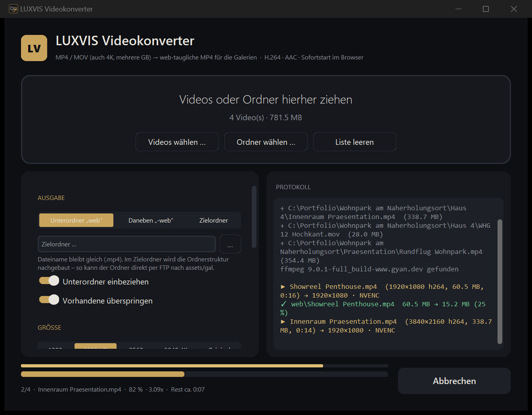
Task: Click the thick lower progress bar
Action: (x=205, y=374)
